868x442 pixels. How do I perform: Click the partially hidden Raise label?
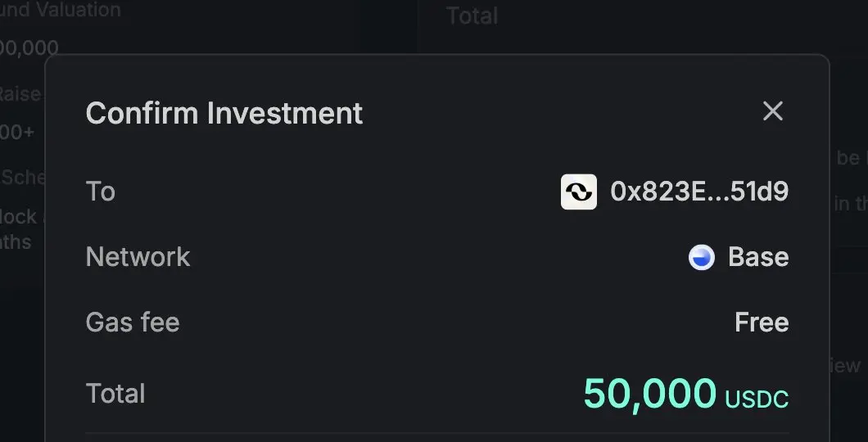coord(20,94)
